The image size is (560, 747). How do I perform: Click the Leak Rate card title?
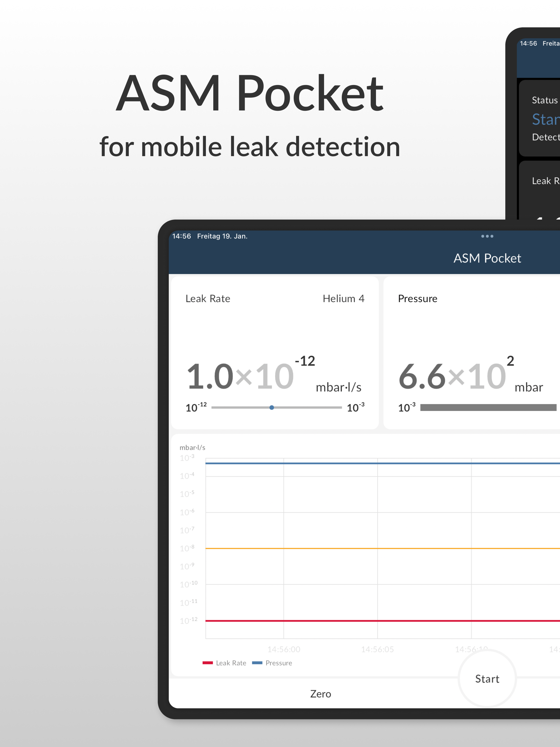208,299
